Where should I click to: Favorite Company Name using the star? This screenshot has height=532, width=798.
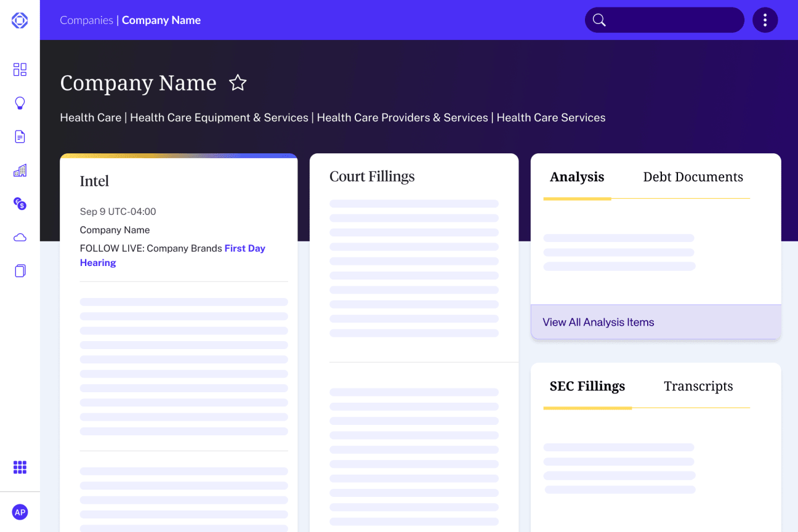point(238,83)
